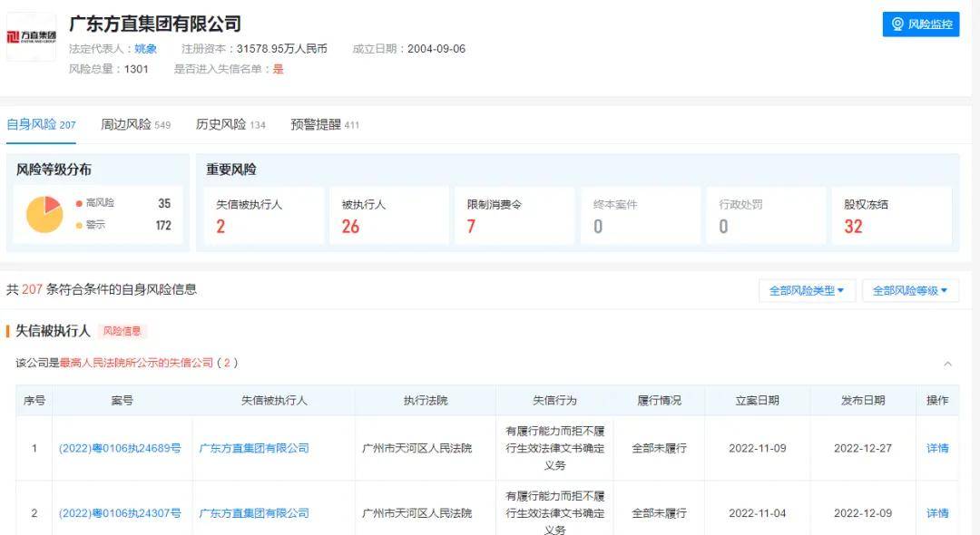
Task: Open the 股权冻结 risk card
Action: (x=893, y=215)
